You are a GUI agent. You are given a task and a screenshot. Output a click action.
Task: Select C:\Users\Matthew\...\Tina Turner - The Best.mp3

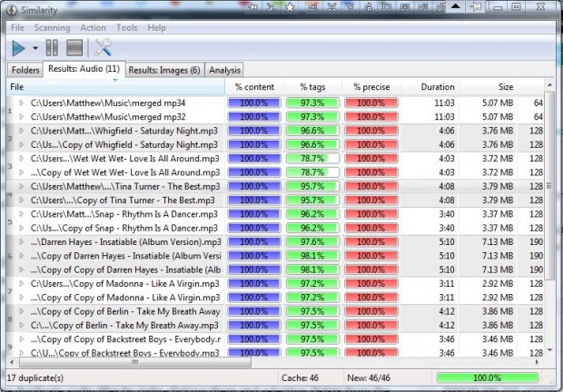pos(125,187)
